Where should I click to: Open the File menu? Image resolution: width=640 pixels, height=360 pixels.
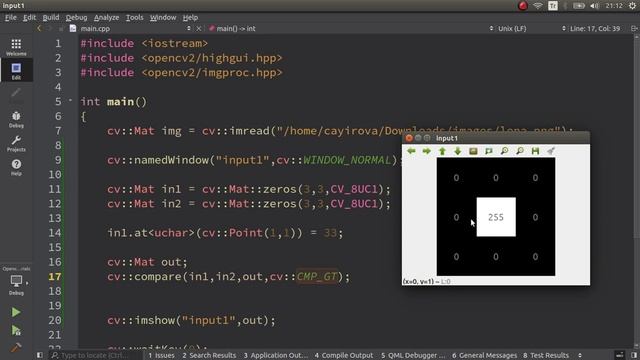(11, 18)
